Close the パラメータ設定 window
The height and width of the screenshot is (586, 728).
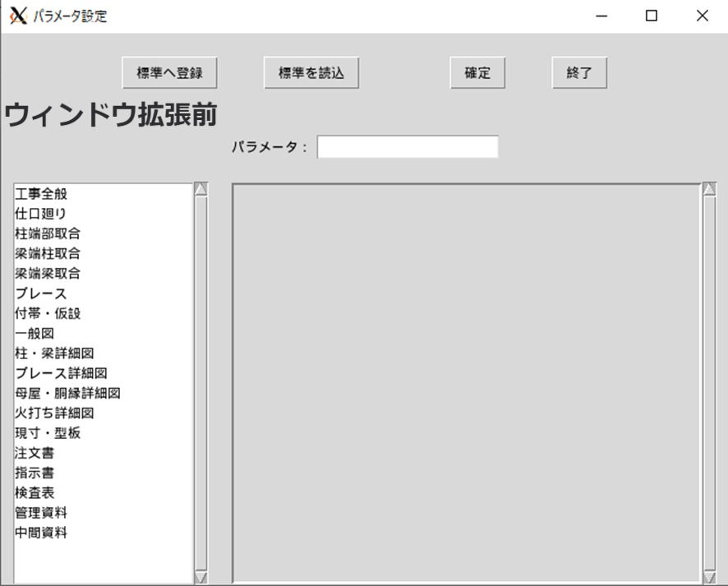pyautogui.click(x=703, y=16)
